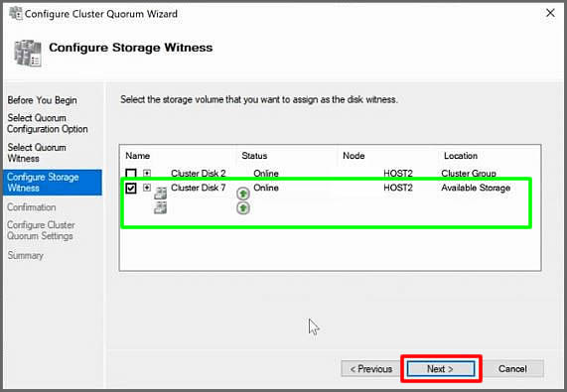This screenshot has height=392, width=567.
Task: Go to Select Quorum Witness step
Action: (x=37, y=153)
